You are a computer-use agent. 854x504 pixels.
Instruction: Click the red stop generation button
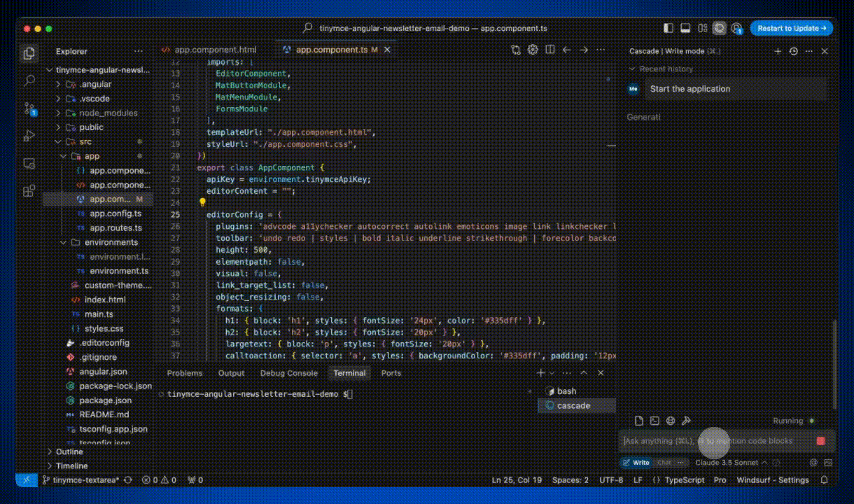pos(820,441)
